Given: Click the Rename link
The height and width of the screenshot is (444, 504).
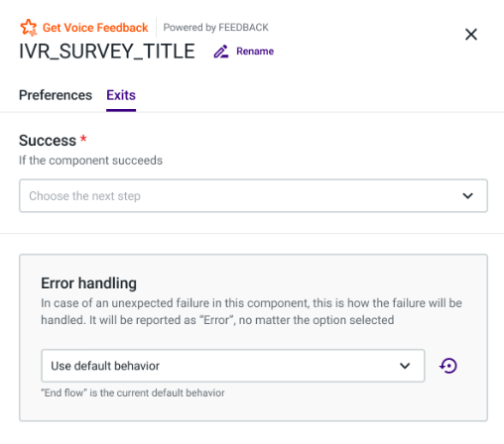Looking at the screenshot, I should pos(255,52).
